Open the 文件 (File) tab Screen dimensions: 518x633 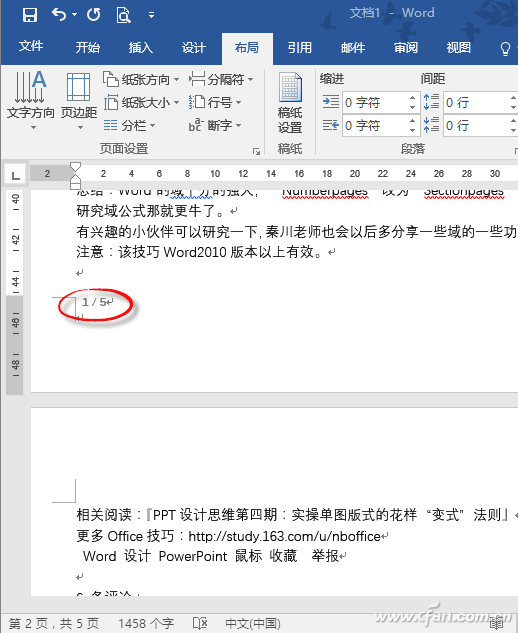point(31,46)
